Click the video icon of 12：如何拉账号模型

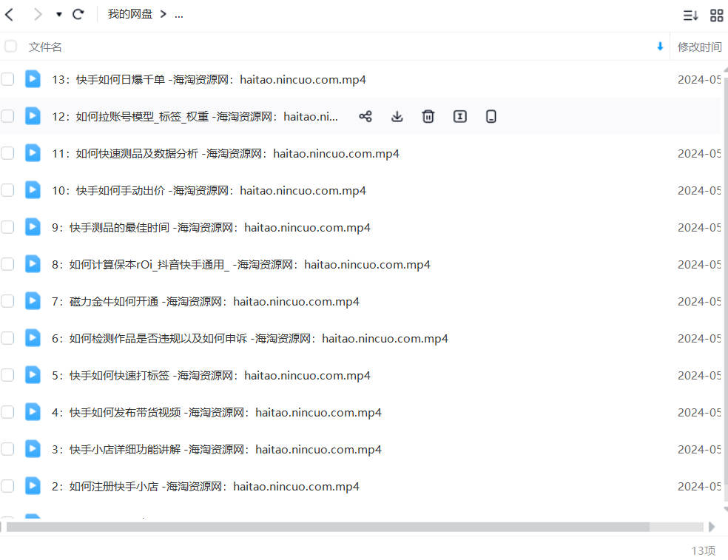click(x=33, y=115)
